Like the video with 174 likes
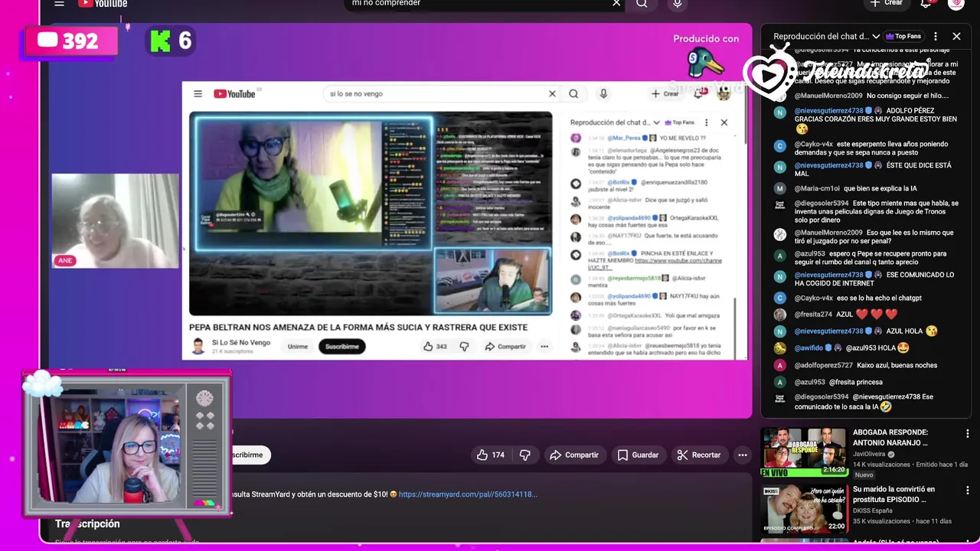The width and height of the screenshot is (980, 551). [x=491, y=455]
